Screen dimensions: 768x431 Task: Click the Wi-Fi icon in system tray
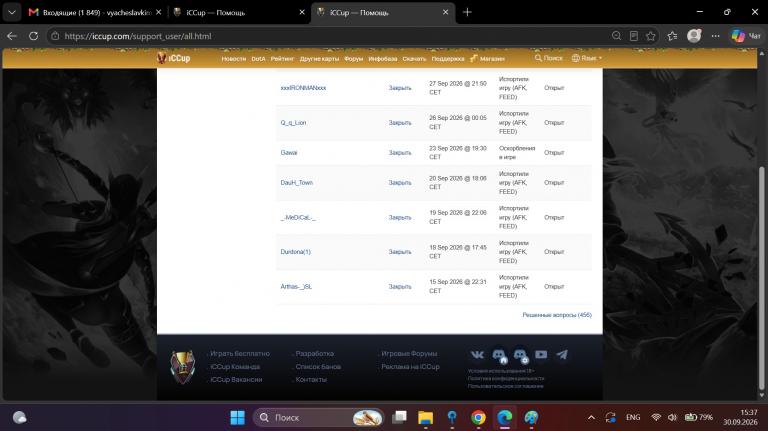tap(656, 417)
